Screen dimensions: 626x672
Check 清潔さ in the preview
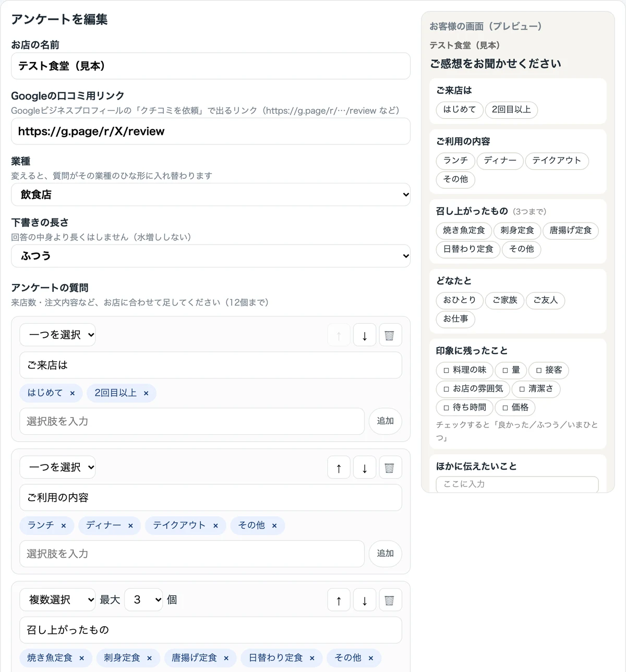[x=536, y=389]
